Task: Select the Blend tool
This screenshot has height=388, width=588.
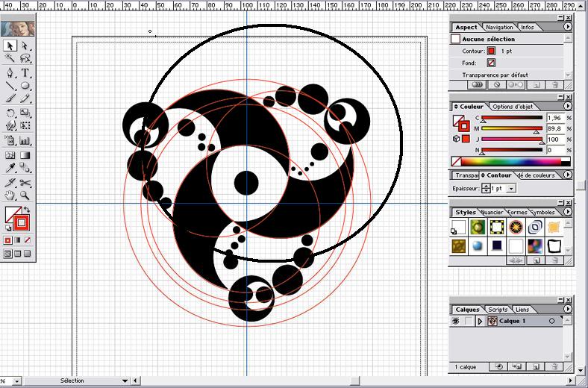Action: tap(25, 168)
